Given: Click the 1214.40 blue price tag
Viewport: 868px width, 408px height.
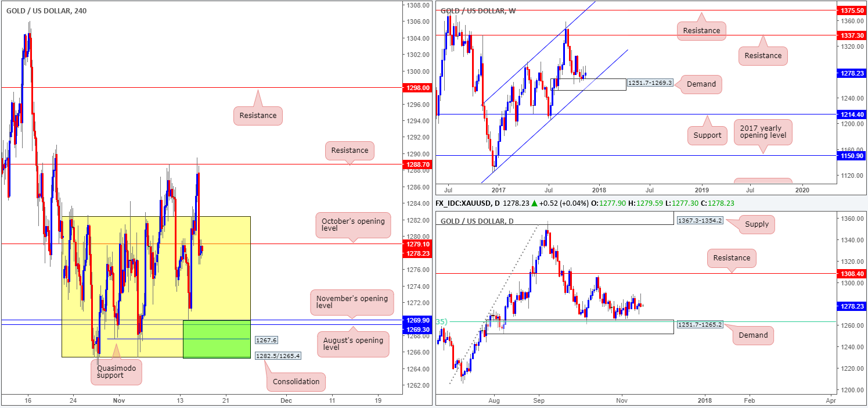Looking at the screenshot, I should (x=851, y=114).
